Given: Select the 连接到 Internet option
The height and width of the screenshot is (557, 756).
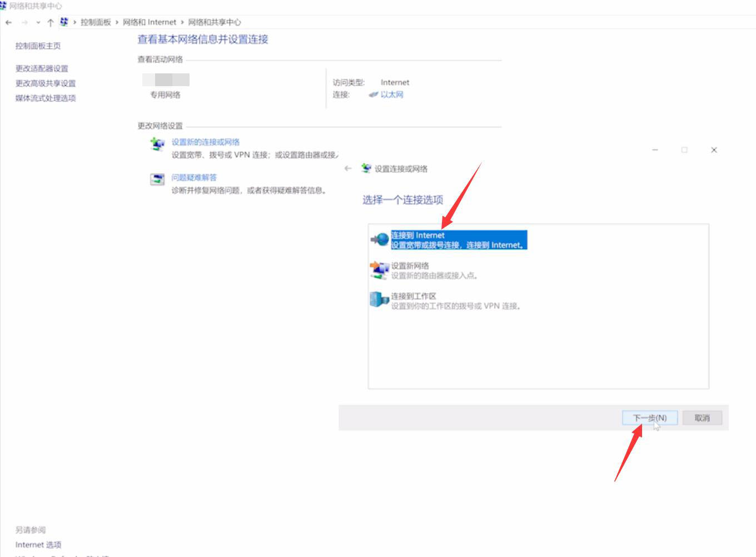Looking at the screenshot, I should pos(459,240).
